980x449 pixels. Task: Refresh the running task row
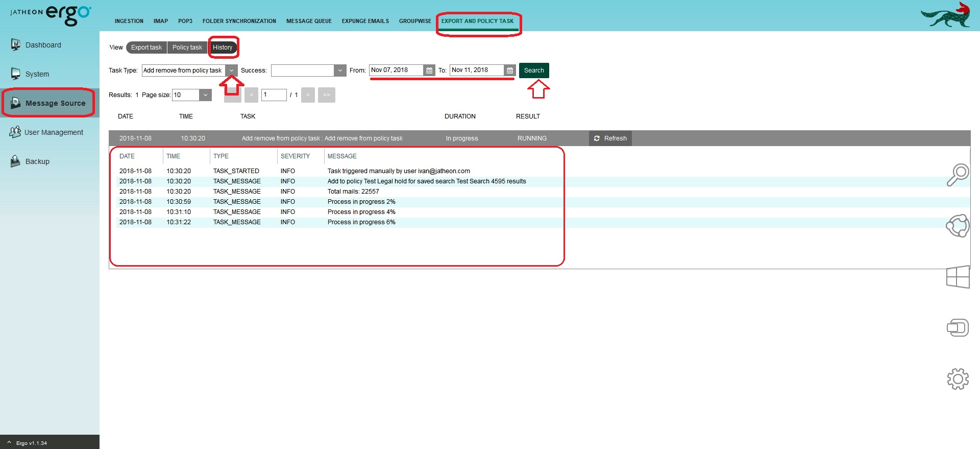tap(610, 138)
